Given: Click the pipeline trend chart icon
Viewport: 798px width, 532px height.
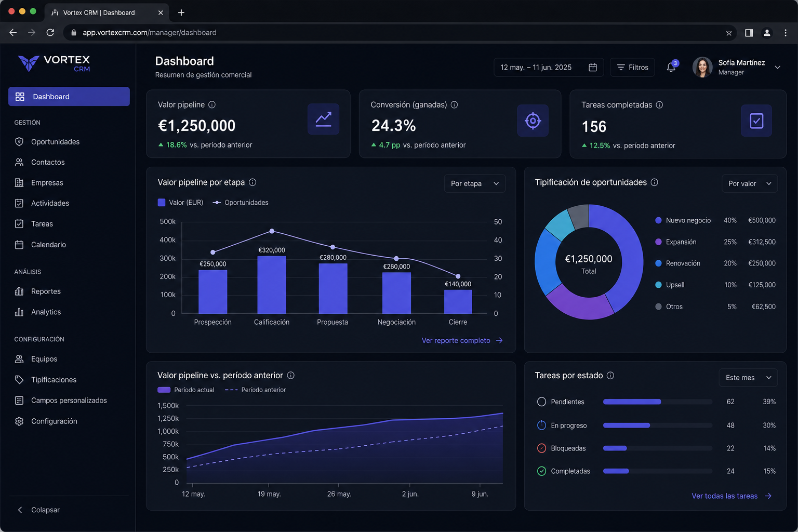Looking at the screenshot, I should (324, 119).
